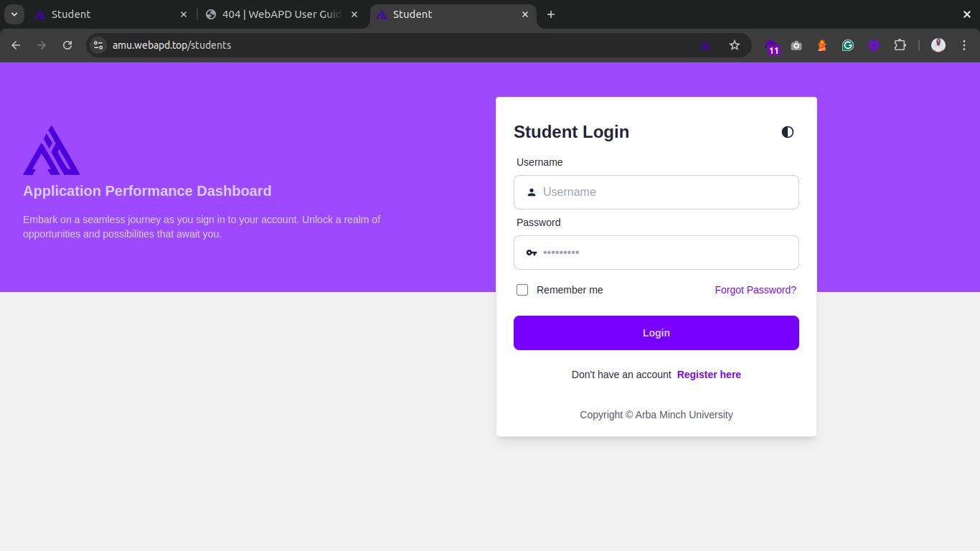Enable the Remember me checkbox

pyautogui.click(x=522, y=290)
